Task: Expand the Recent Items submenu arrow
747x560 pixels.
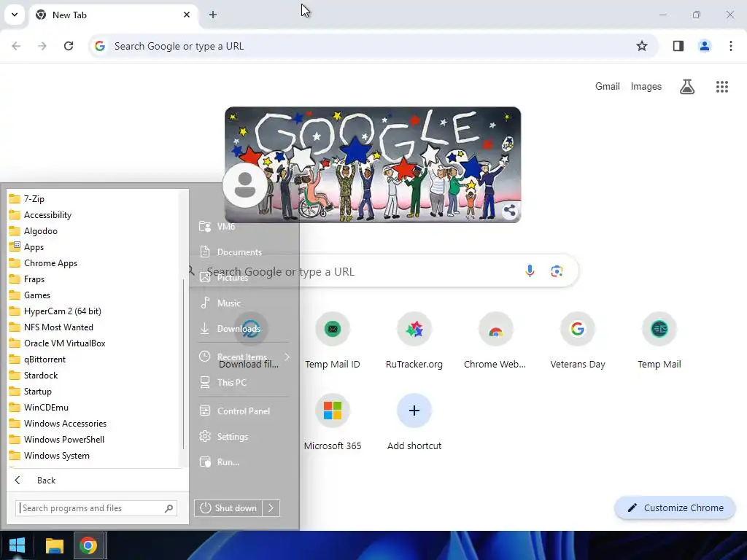Action: click(287, 357)
